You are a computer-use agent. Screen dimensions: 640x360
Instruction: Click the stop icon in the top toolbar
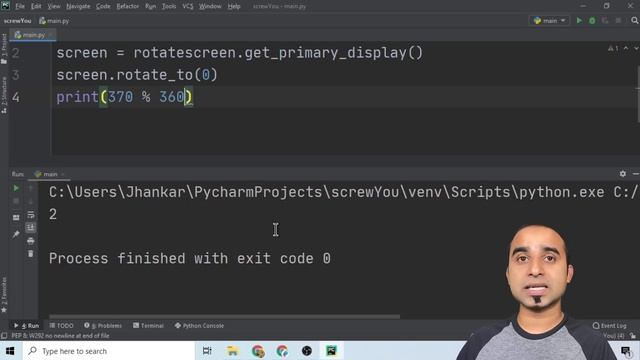618,20
